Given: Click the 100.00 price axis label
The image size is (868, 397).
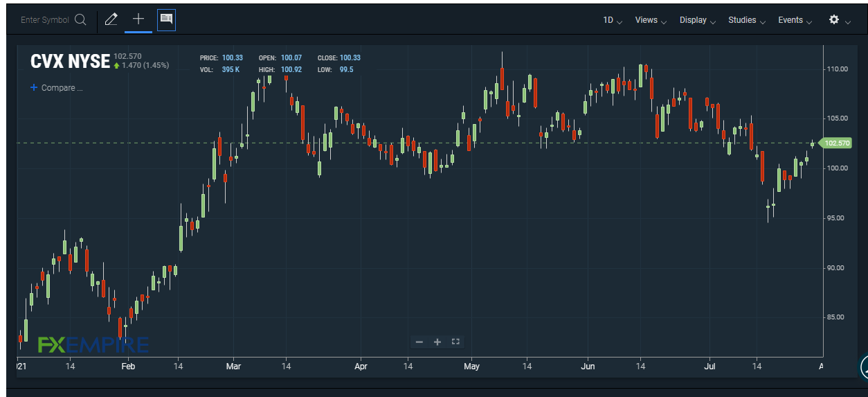Looking at the screenshot, I should pyautogui.click(x=837, y=168).
